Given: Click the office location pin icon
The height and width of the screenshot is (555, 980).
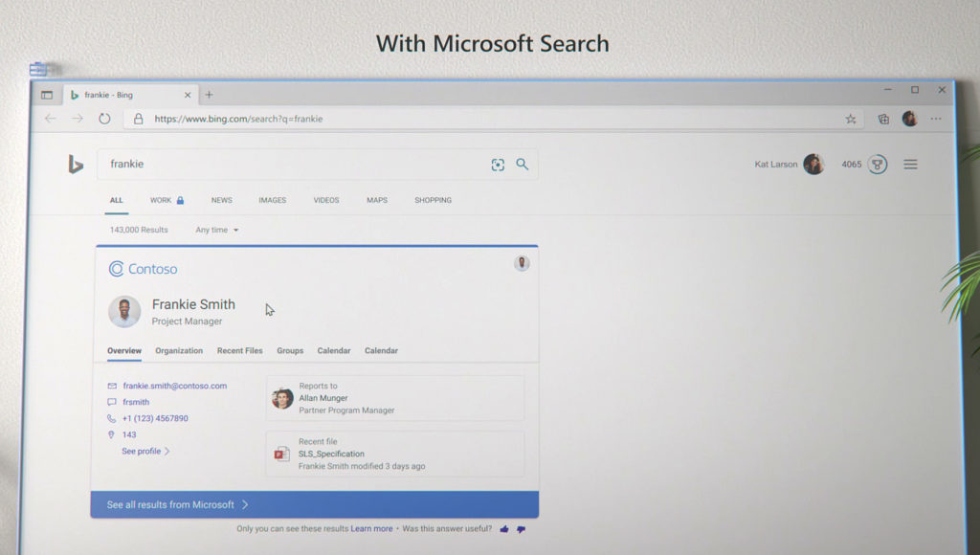Looking at the screenshot, I should [x=111, y=434].
